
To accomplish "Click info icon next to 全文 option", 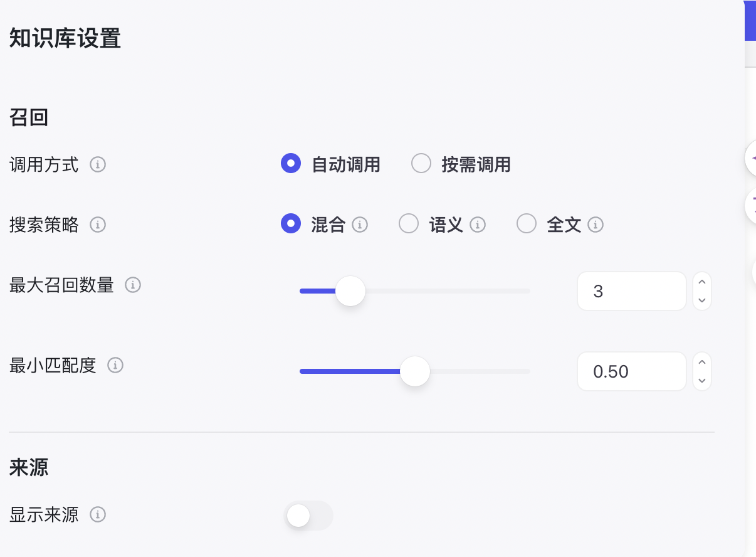I will pyautogui.click(x=596, y=225).
